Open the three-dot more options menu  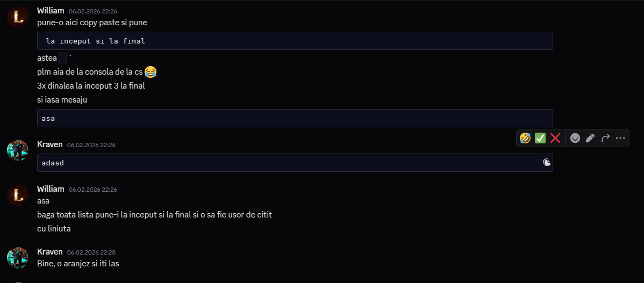pos(620,138)
